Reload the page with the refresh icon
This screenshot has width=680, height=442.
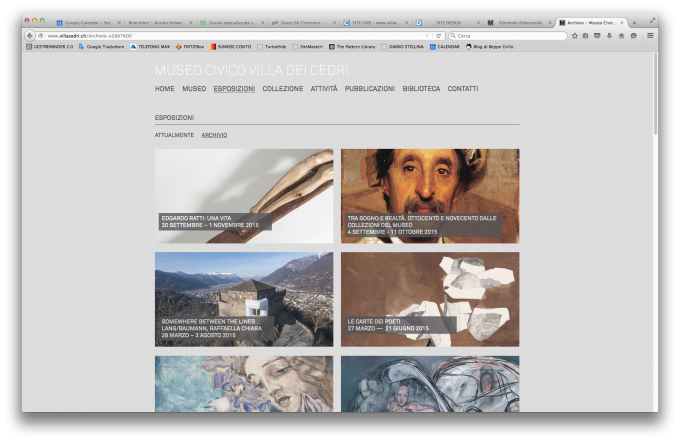click(438, 36)
